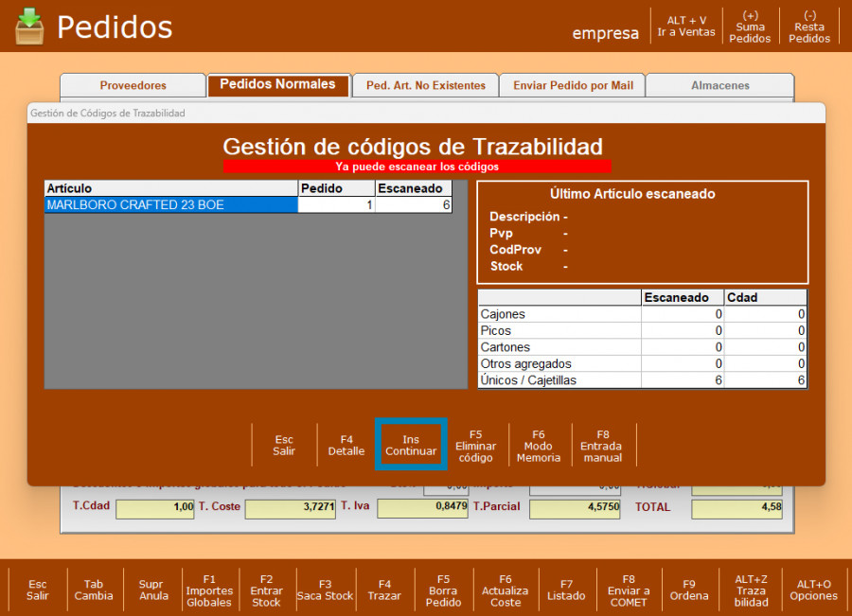Click Esc Salir in the traceability dialog
This screenshot has width=852, height=616.
click(x=284, y=446)
